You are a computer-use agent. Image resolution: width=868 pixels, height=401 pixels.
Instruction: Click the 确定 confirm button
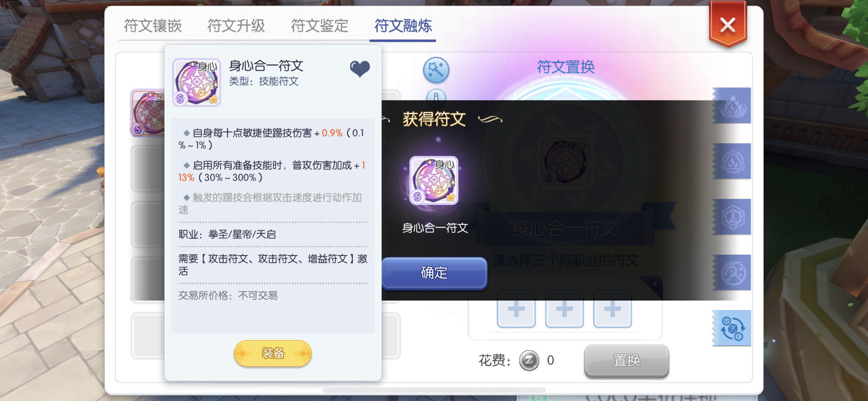pyautogui.click(x=434, y=273)
